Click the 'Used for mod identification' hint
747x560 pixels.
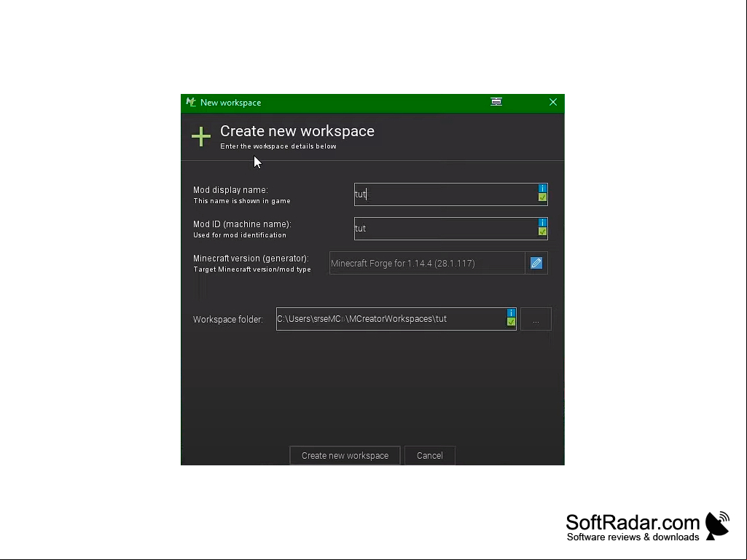point(240,235)
